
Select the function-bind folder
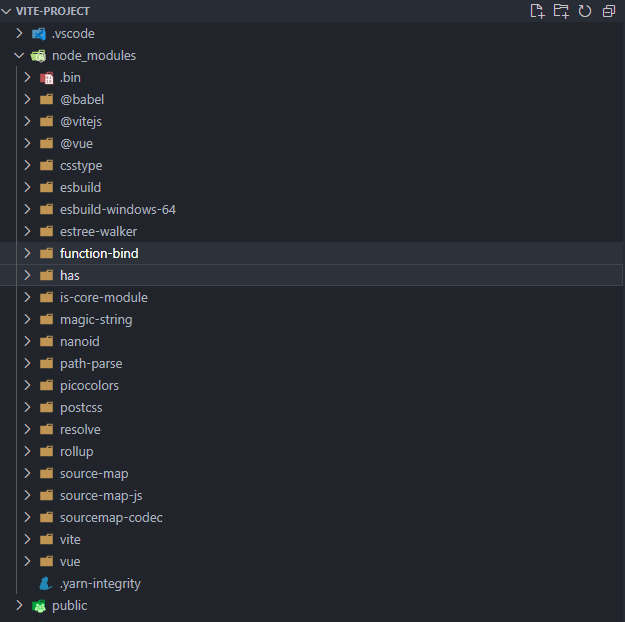(x=312, y=253)
